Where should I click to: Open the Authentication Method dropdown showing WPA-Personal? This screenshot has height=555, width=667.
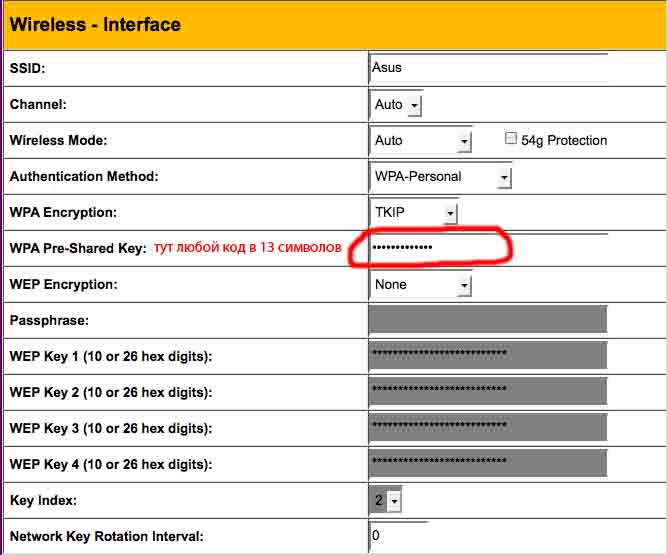441,176
